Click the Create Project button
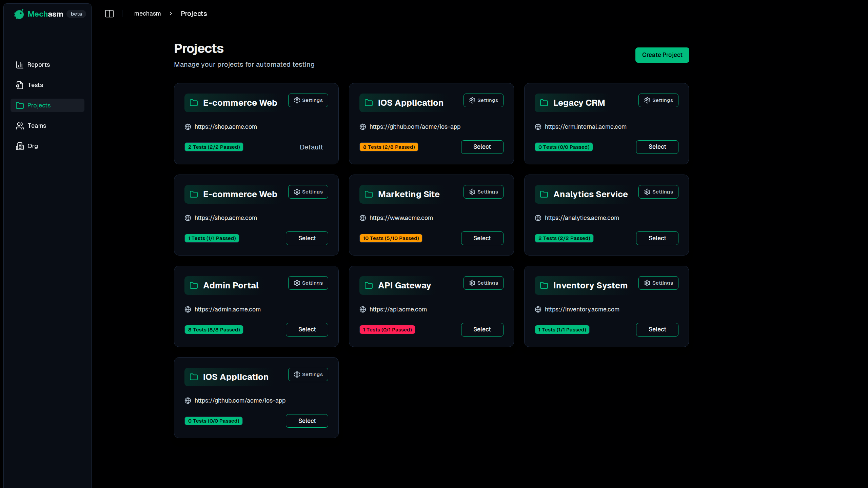Viewport: 868px width, 488px height. tap(662, 55)
